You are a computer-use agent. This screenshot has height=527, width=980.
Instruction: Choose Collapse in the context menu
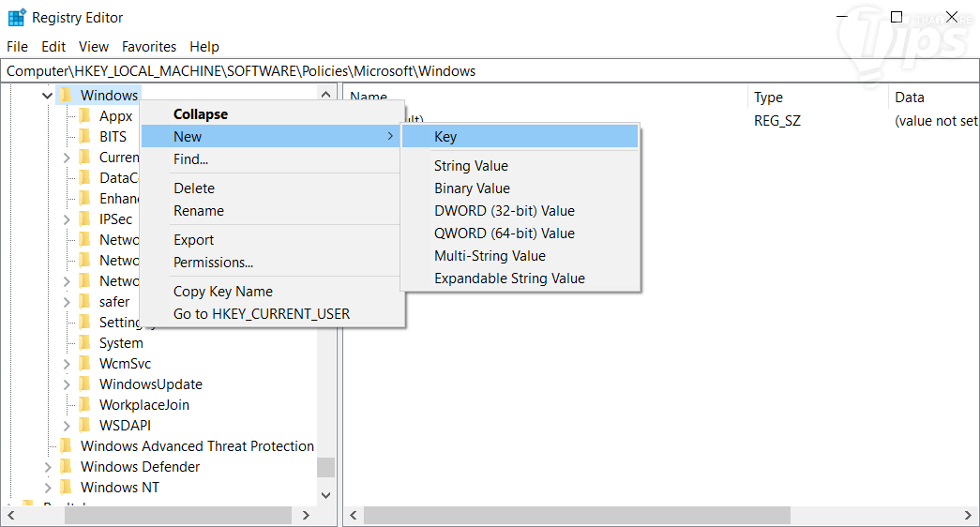tap(271, 114)
